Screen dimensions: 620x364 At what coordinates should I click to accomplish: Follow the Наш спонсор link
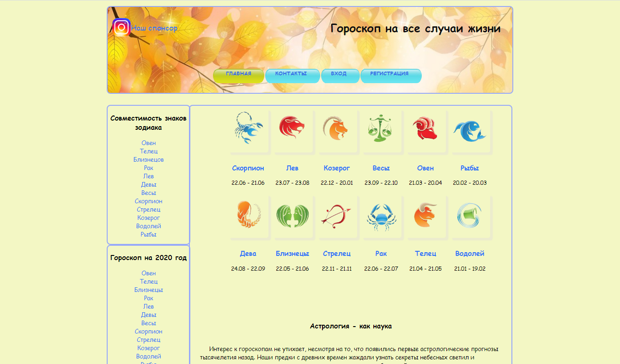point(154,28)
